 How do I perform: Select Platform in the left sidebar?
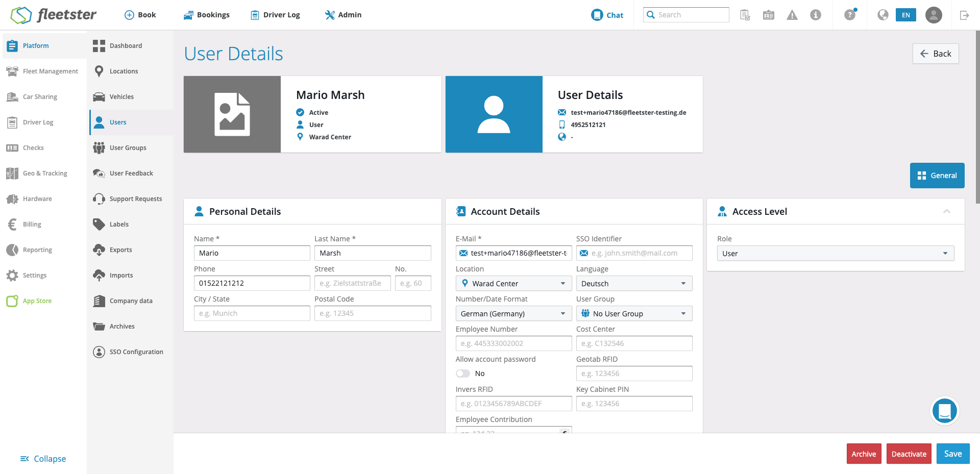44,46
